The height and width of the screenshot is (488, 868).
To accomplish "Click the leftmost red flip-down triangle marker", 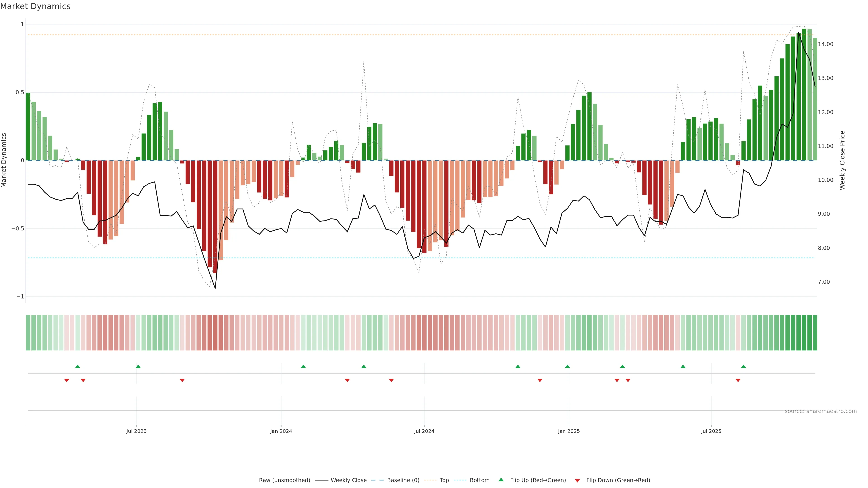I will coord(67,380).
